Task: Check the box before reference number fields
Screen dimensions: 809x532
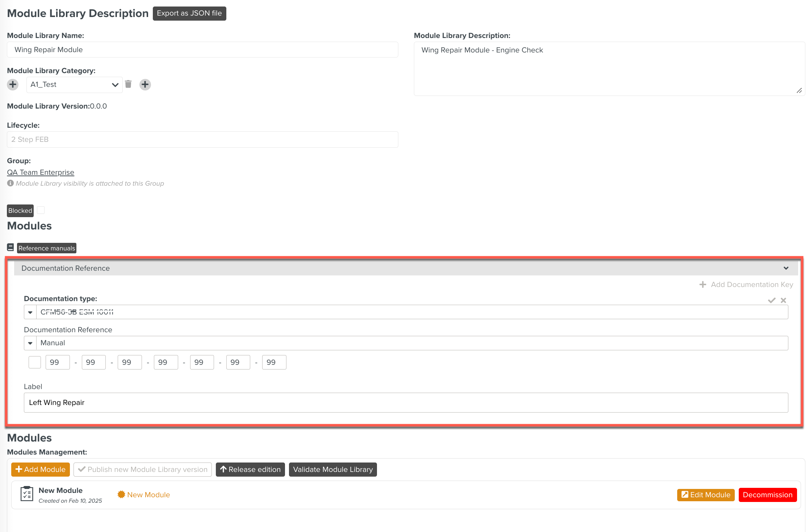Action: tap(35, 362)
